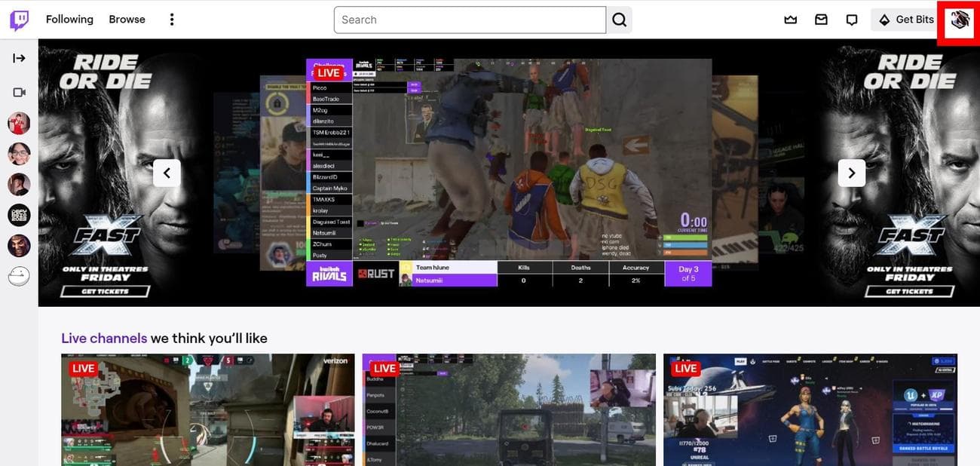Screen dimensions: 980x466
Task: Open the Prime loot crown icon
Action: tap(790, 20)
